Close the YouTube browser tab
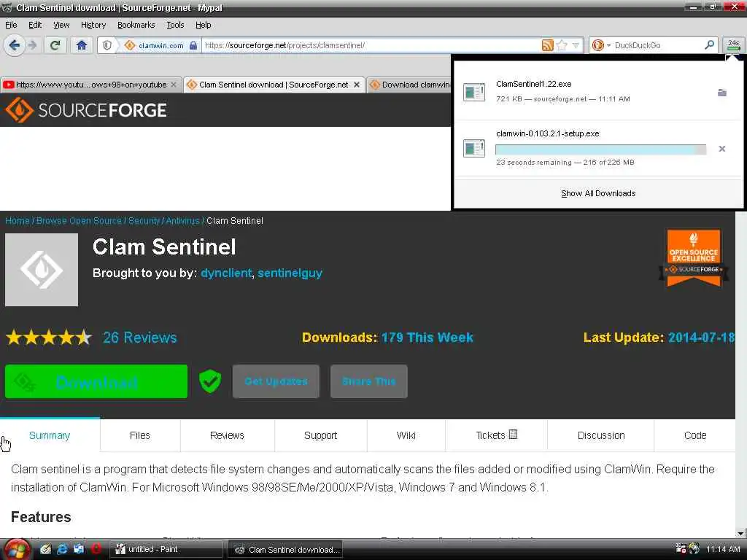The width and height of the screenshot is (747, 560). [x=174, y=85]
